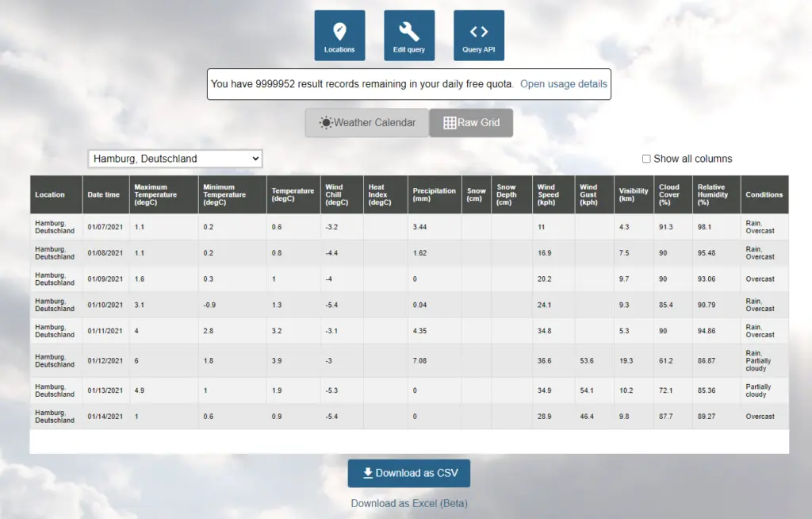Click the Conditions column header
This screenshot has height=519, width=812.
tap(764, 194)
